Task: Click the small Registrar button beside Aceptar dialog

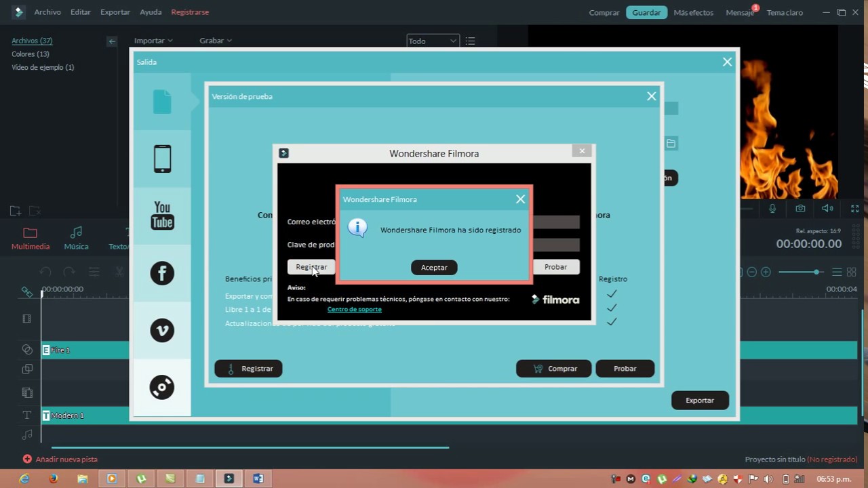Action: click(311, 267)
